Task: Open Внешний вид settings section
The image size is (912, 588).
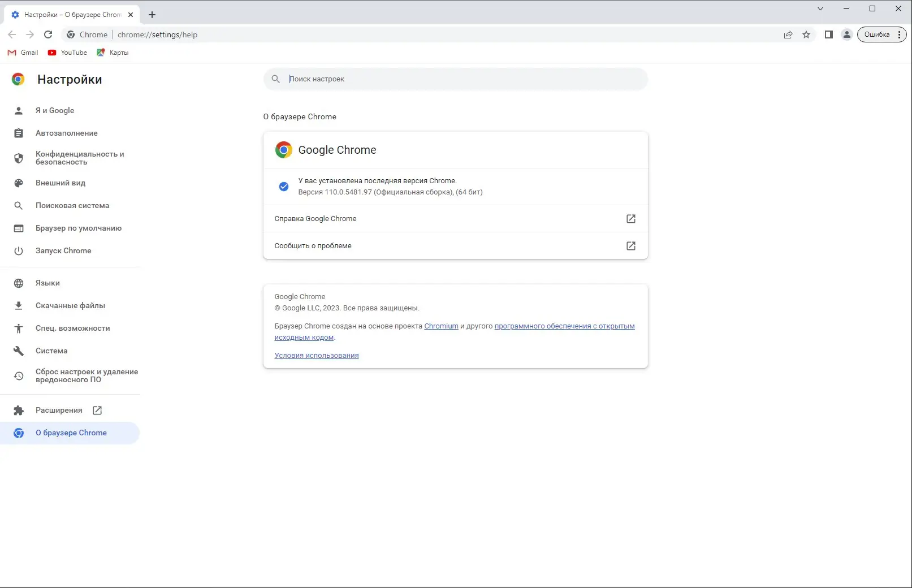Action: click(60, 183)
